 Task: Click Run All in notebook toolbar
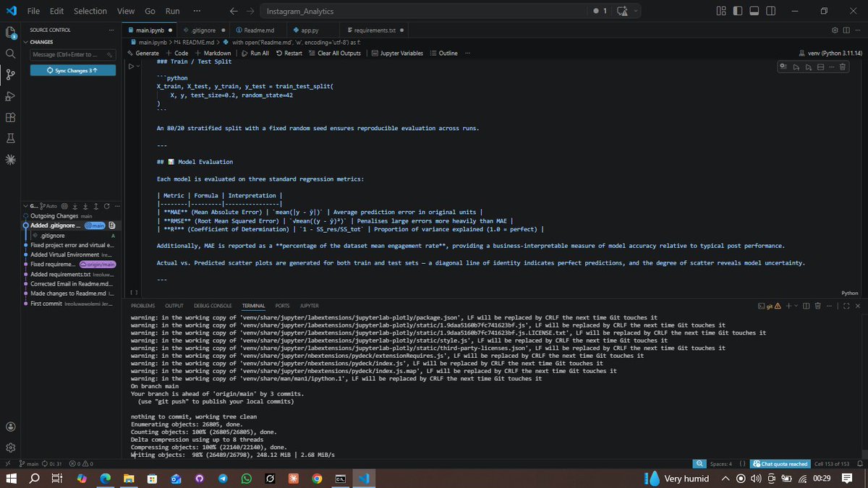(255, 53)
